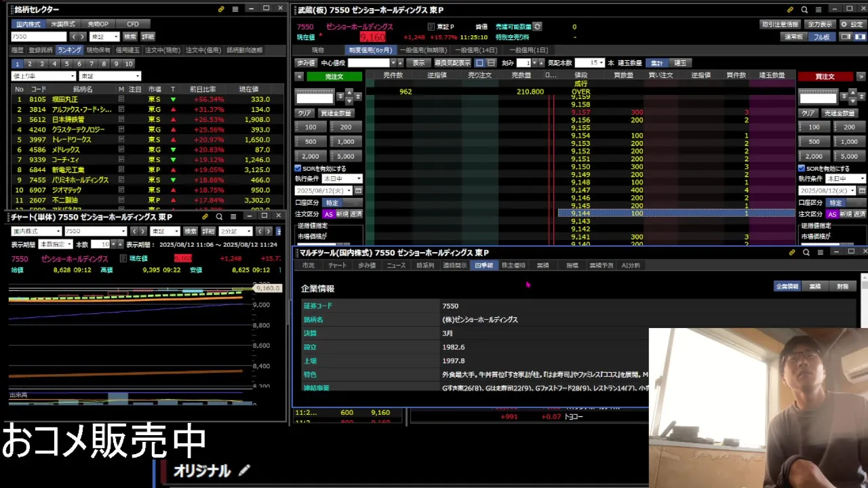
Task: Switch board to 通常板 mode
Action: [x=793, y=37]
